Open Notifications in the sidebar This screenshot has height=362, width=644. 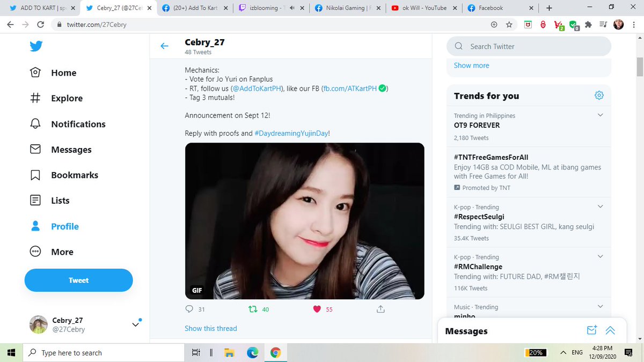pyautogui.click(x=68, y=124)
